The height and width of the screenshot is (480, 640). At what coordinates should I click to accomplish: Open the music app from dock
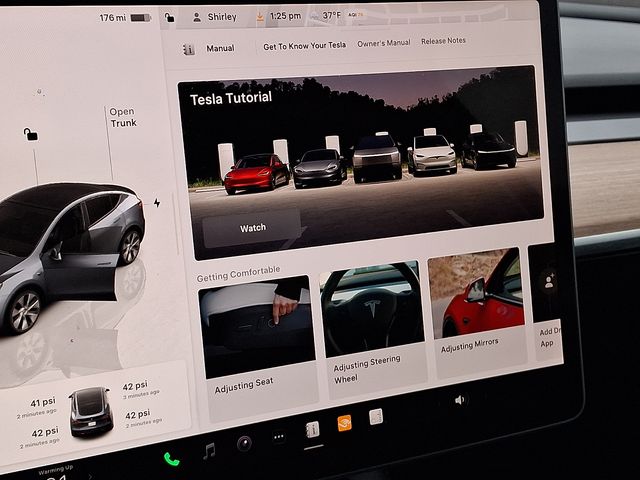(209, 451)
